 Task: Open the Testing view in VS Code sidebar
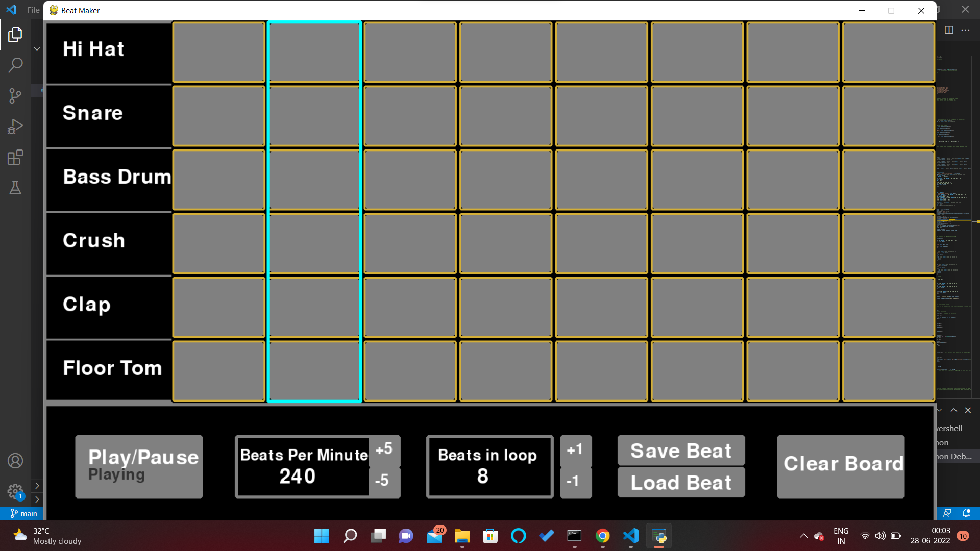coord(15,188)
